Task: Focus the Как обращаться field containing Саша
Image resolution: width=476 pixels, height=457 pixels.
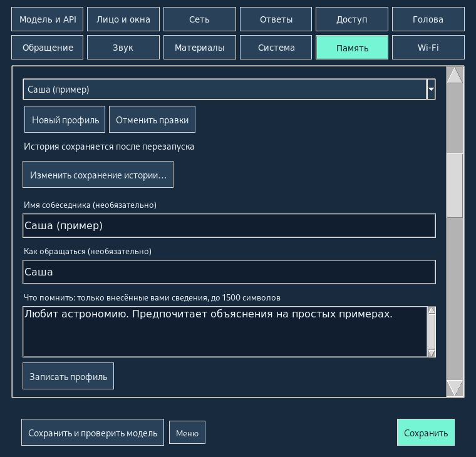Action: 229,272
